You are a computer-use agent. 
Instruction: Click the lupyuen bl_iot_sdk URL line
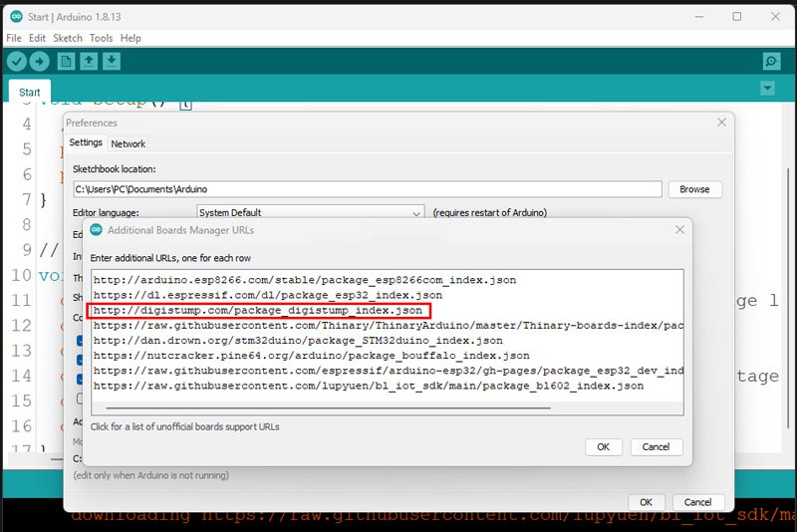(x=369, y=386)
